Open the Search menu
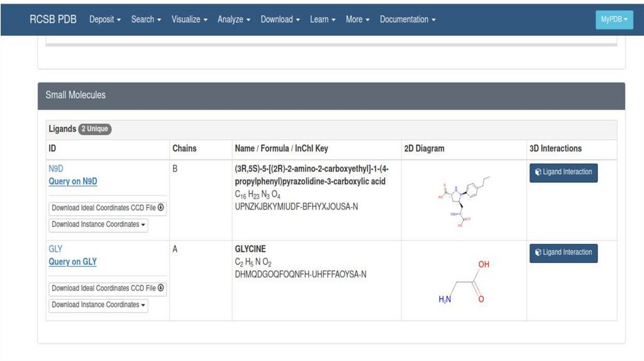Viewport: 644px width, 361px height. [146, 19]
